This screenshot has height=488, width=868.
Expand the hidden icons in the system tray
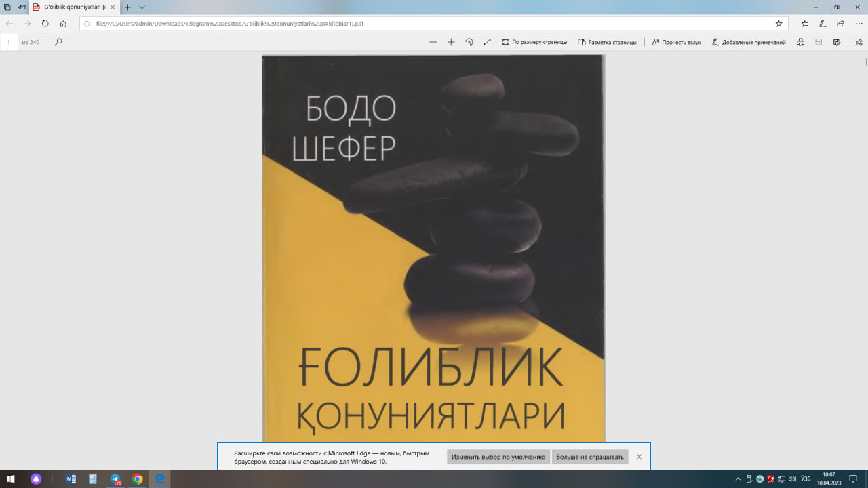pyautogui.click(x=738, y=480)
